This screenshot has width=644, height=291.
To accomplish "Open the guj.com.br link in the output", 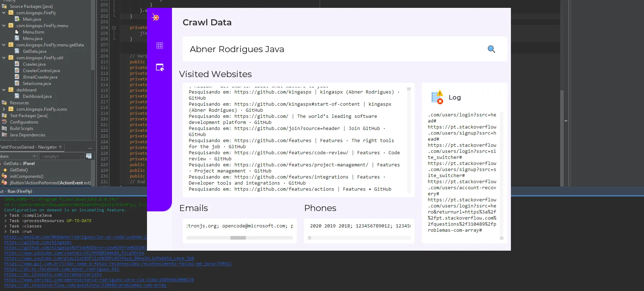I will [x=118, y=264].
